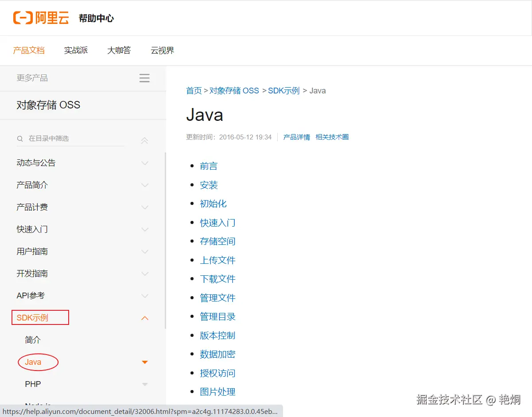The image size is (532, 417).
Task: Select 动态与公告 in the sidebar
Action: point(36,163)
